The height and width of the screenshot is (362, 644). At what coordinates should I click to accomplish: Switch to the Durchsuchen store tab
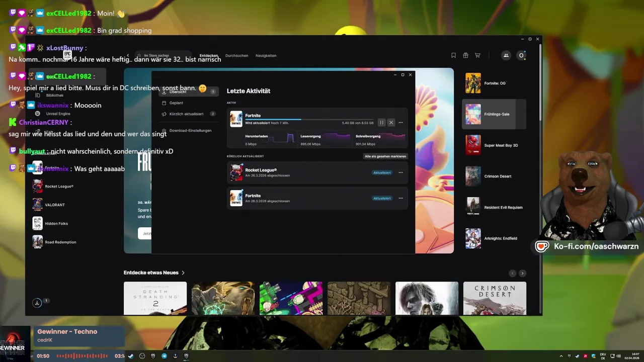click(236, 56)
